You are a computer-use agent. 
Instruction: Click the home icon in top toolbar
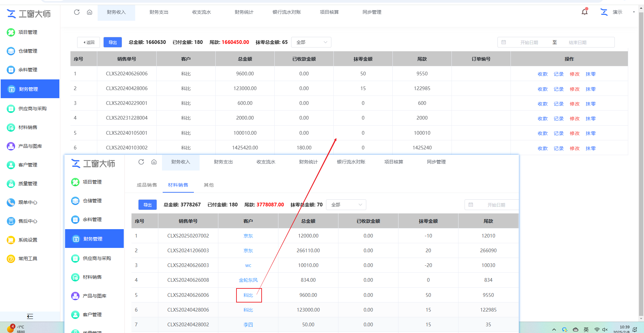click(x=90, y=12)
